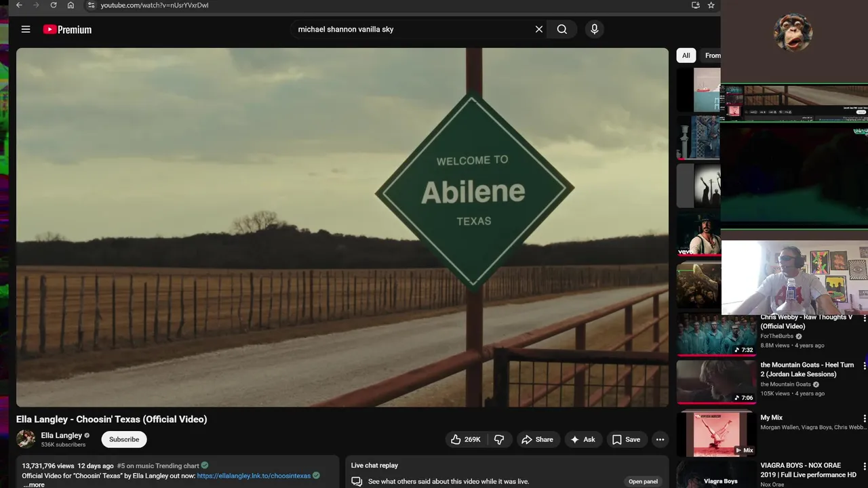
Task: Share the Choosin' Texas video
Action: [x=537, y=439]
